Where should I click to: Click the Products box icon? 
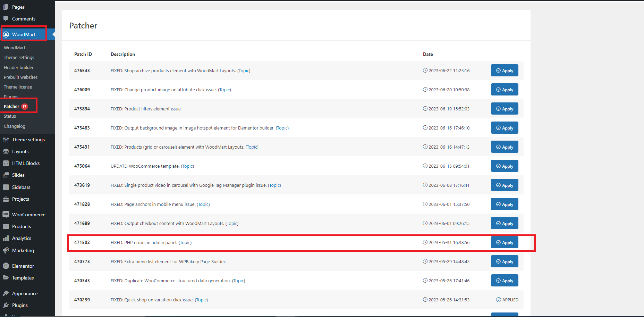coord(6,226)
